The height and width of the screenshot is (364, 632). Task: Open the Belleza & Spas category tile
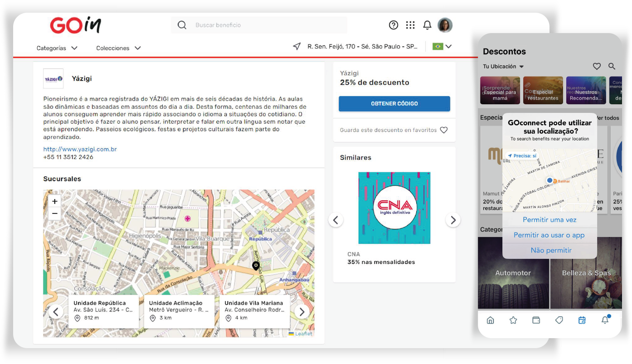[586, 273]
